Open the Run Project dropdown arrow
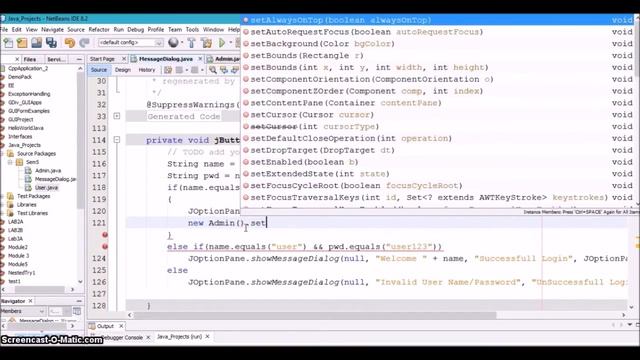 coord(231,42)
